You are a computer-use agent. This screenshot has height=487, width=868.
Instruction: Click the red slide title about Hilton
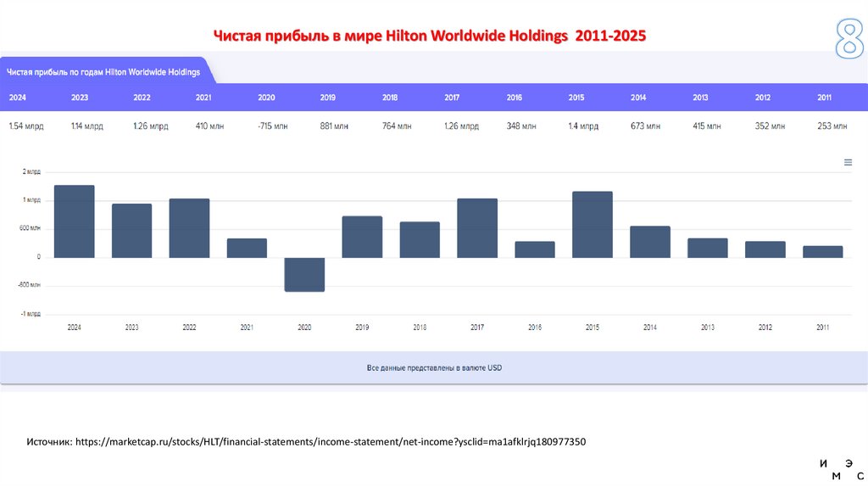tap(430, 36)
